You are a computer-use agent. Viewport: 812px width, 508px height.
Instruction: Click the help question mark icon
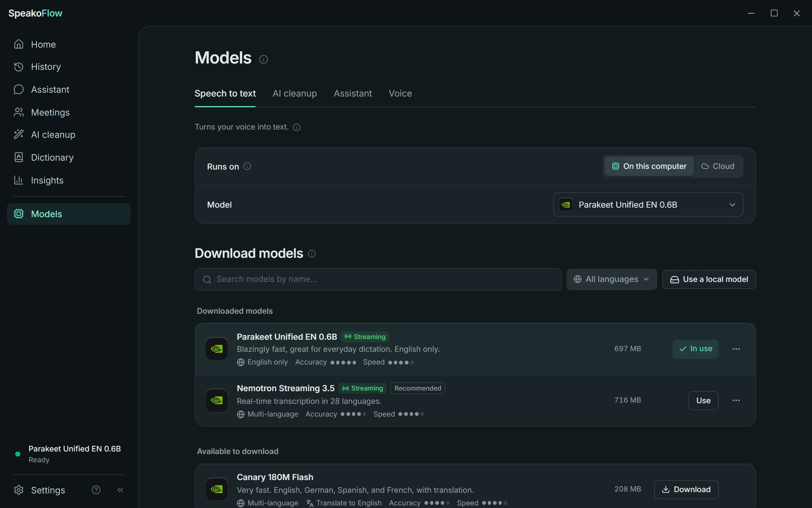(96, 490)
